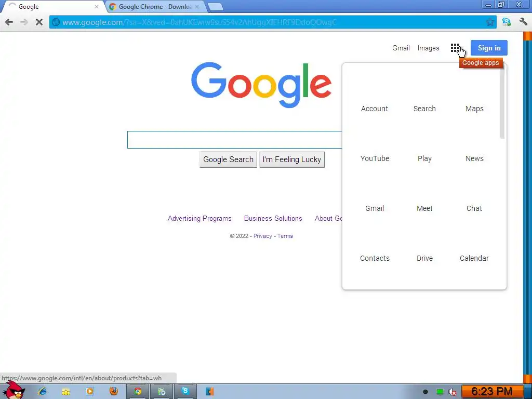This screenshot has width=532, height=399.
Task: Click the blue Sign in button
Action: click(489, 48)
